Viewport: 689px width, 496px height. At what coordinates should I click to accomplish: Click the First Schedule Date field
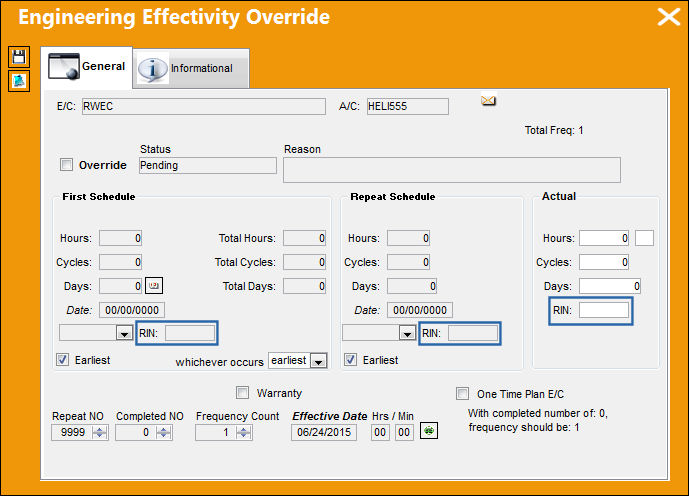pos(132,310)
